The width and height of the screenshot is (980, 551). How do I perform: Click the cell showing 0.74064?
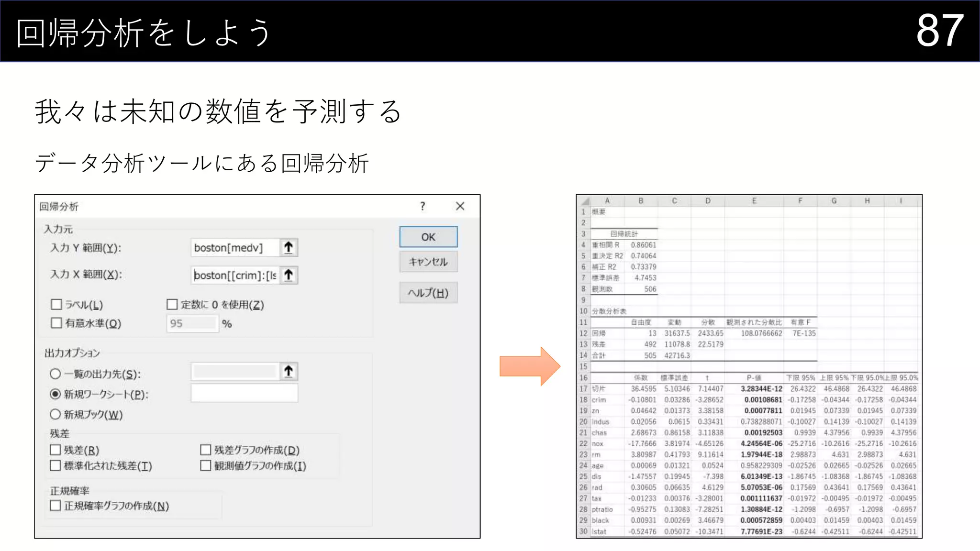641,256
